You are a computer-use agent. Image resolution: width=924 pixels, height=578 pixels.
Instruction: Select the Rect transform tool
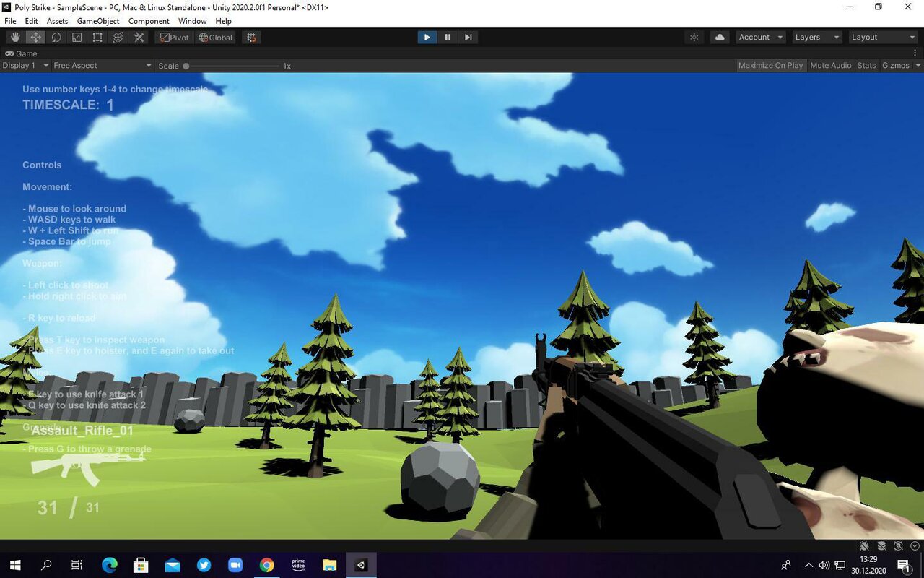tap(97, 38)
